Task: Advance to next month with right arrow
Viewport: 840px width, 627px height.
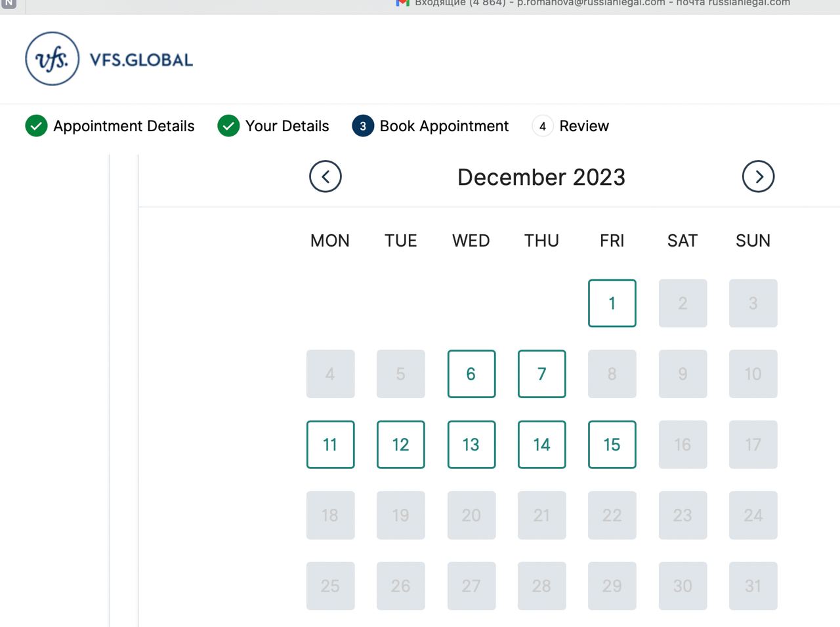Action: (x=758, y=176)
